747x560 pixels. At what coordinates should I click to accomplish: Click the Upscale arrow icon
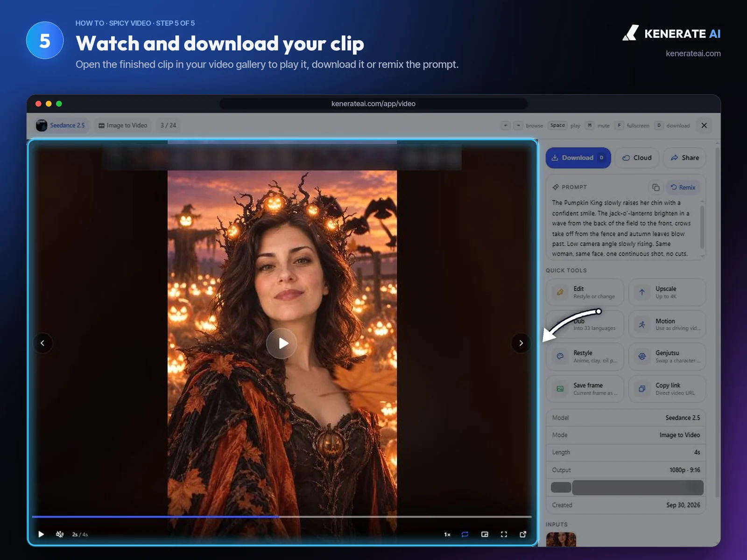click(x=642, y=292)
